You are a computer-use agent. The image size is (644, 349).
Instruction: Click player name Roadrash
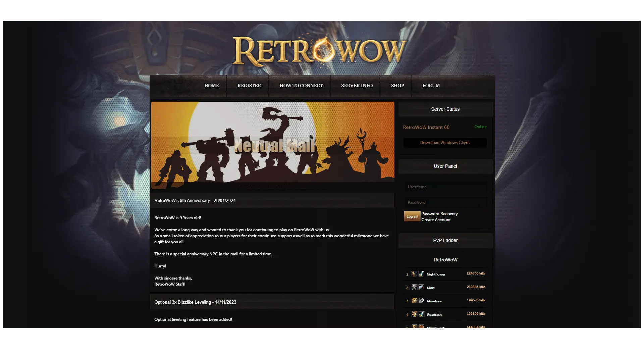tap(434, 314)
